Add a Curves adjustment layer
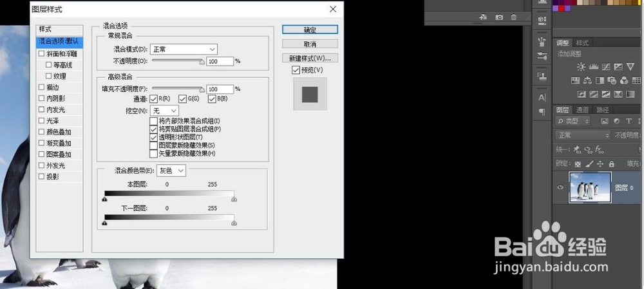The height and width of the screenshot is (289, 644). 606,66
